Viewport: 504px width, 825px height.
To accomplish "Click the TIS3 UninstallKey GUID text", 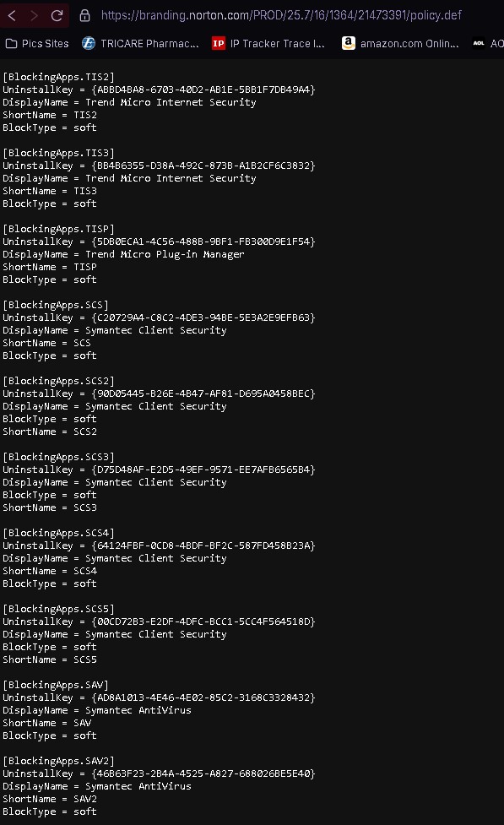I will point(203,166).
